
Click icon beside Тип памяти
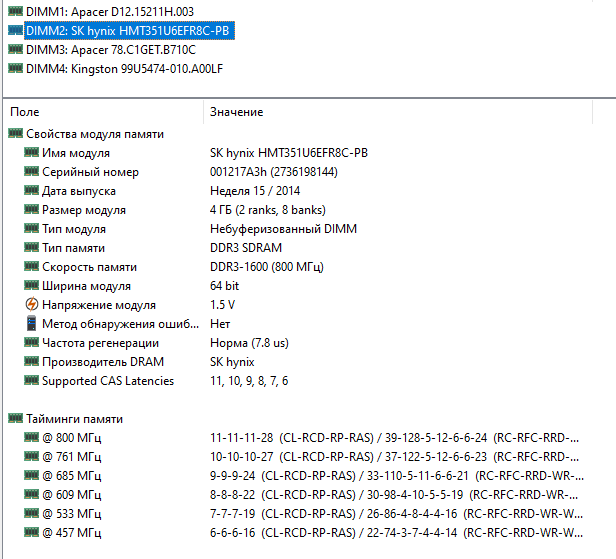(31, 247)
